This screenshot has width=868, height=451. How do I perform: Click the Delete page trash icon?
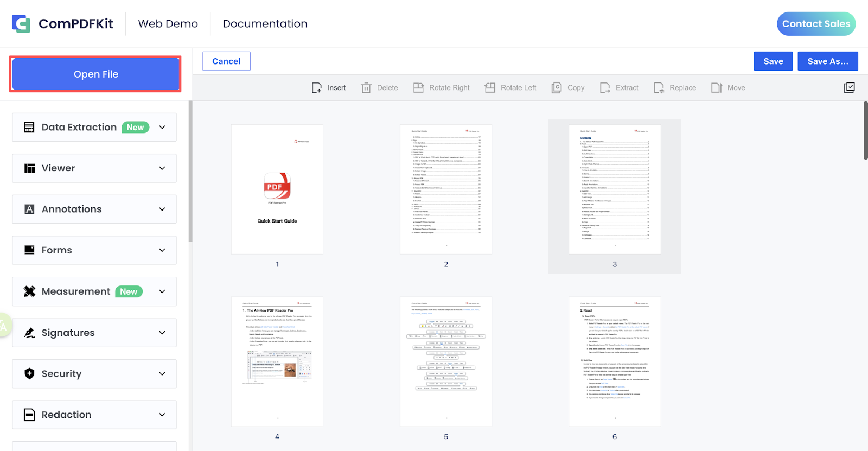pyautogui.click(x=366, y=88)
